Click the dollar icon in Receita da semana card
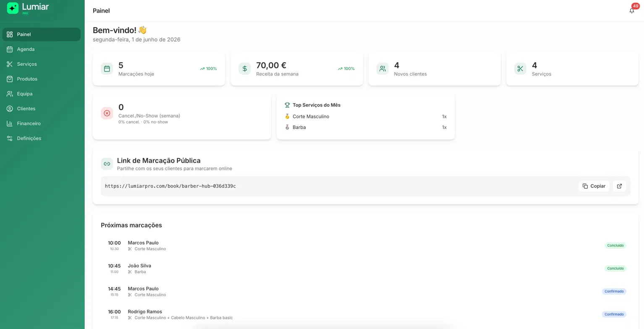Screen dimensions: 644x329 click(245, 69)
